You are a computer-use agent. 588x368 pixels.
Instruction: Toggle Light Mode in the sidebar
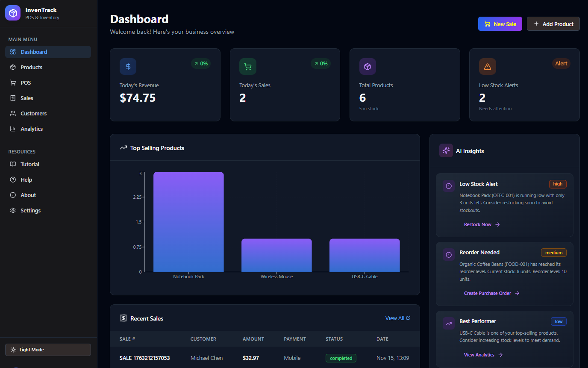(48, 350)
